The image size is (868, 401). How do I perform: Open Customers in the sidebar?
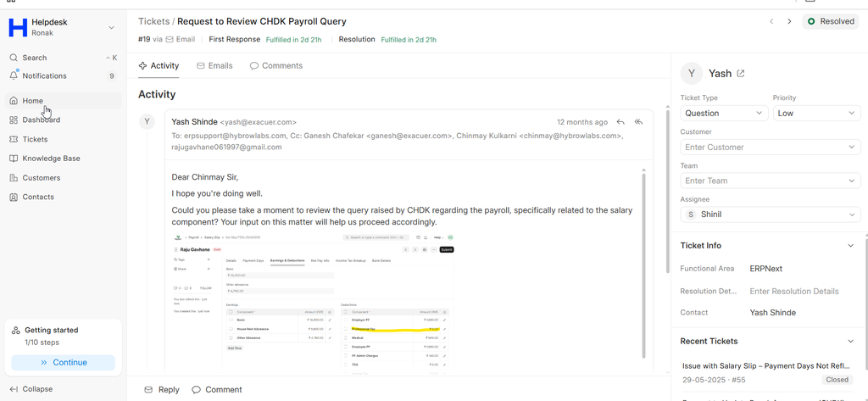point(63,178)
